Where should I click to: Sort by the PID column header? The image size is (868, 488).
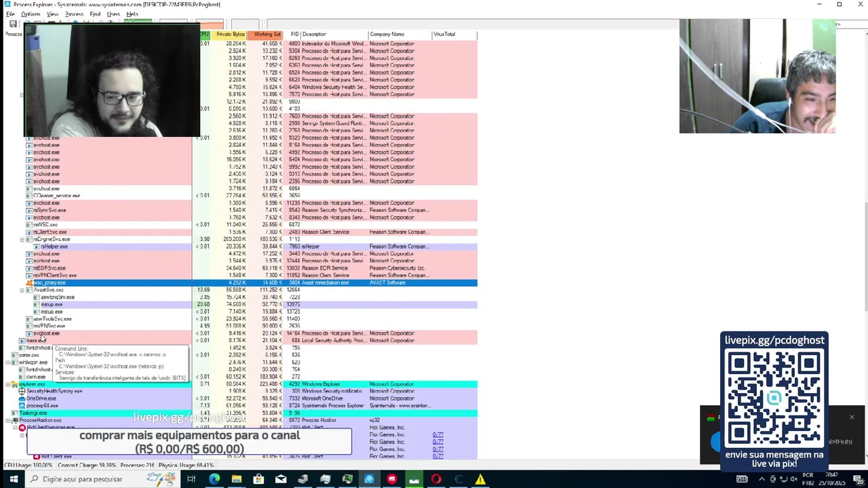293,34
